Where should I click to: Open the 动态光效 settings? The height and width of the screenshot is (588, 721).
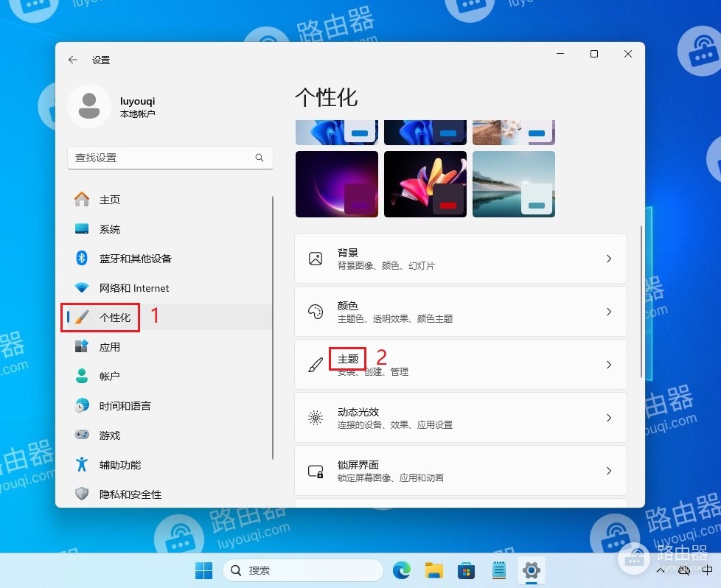coord(460,418)
